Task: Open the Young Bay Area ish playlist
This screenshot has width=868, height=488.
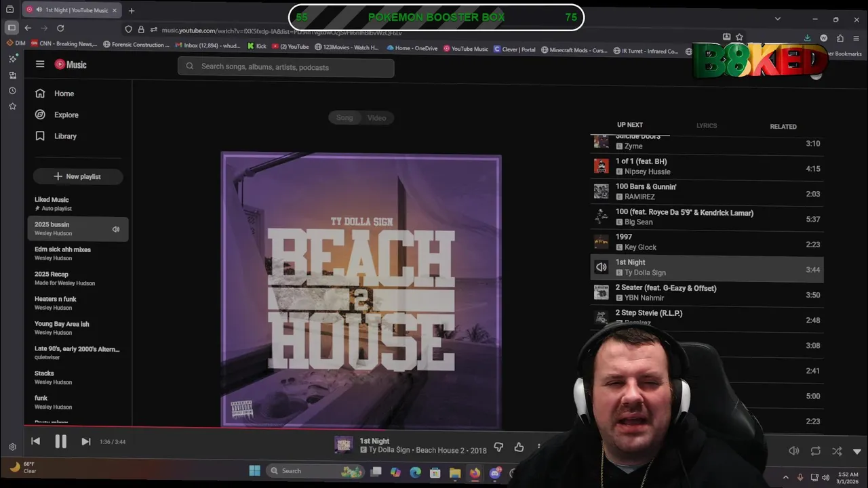Action: [x=78, y=328]
